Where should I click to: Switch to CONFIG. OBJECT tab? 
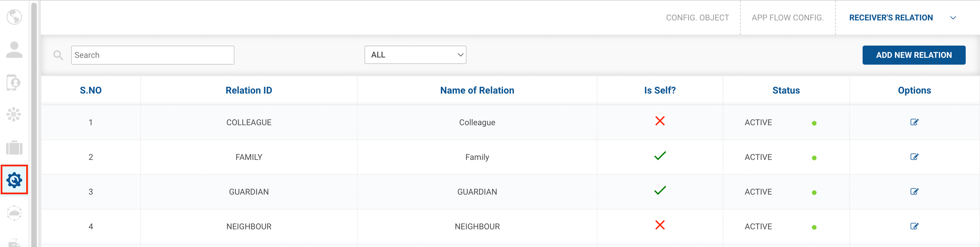(x=697, y=18)
